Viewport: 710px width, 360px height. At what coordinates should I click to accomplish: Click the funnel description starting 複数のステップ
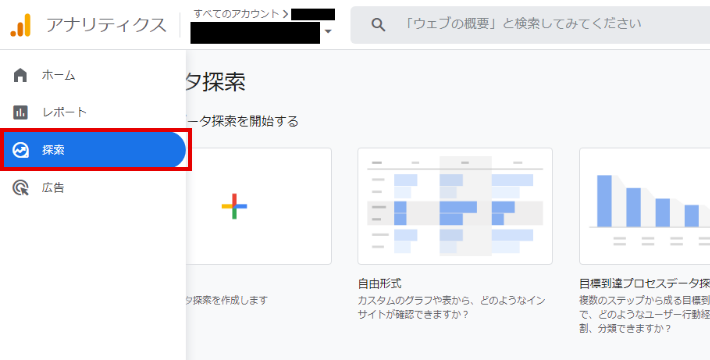644,314
